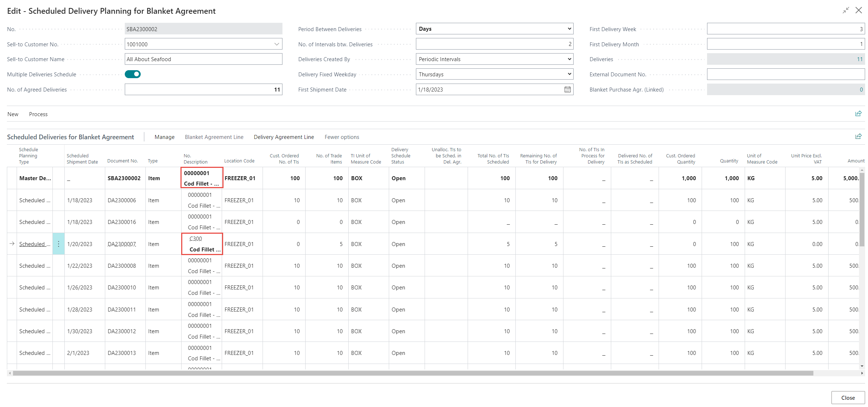
Task: Click Delivery Agreement Line action
Action: tap(284, 137)
